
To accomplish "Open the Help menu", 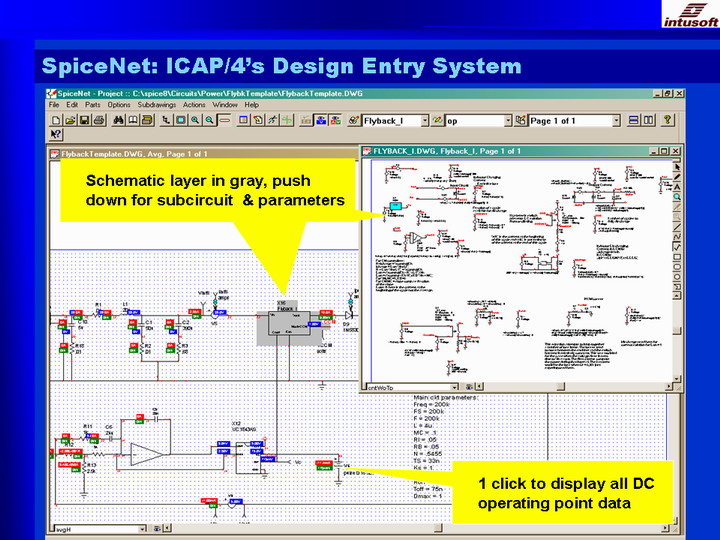I will (251, 105).
